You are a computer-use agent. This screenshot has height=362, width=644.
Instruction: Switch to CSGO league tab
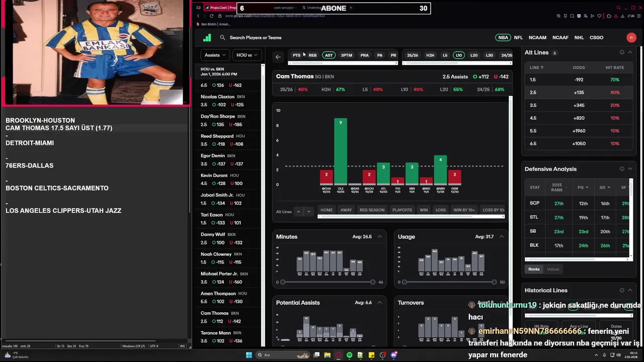[x=596, y=38]
